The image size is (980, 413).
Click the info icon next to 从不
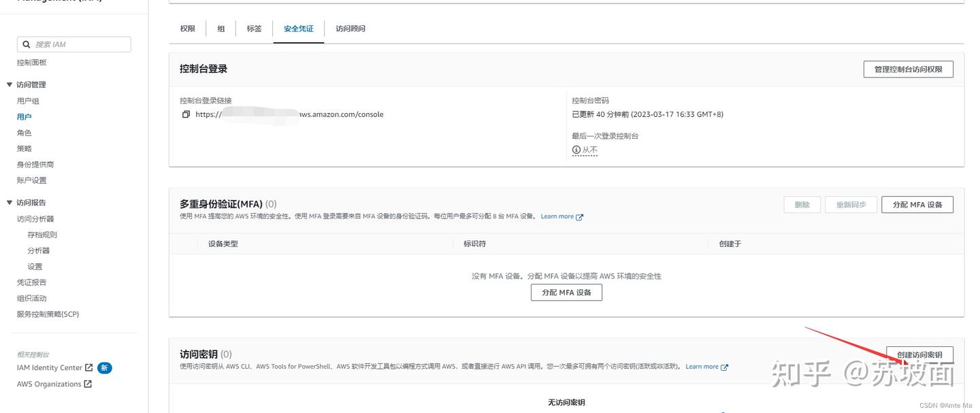576,149
